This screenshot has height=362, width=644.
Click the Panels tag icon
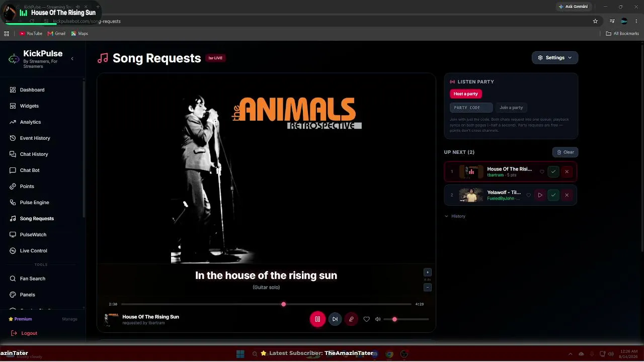[x=13, y=295]
